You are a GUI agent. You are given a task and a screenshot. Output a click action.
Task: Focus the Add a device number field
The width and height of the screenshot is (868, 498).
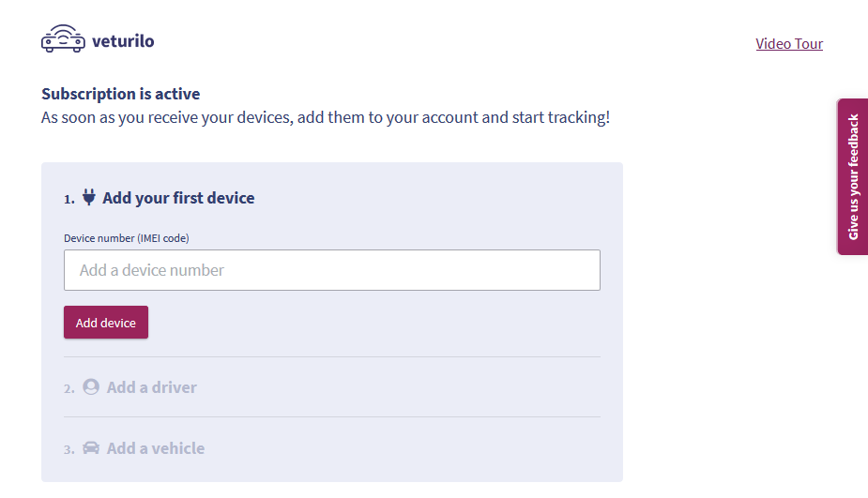pyautogui.click(x=332, y=270)
